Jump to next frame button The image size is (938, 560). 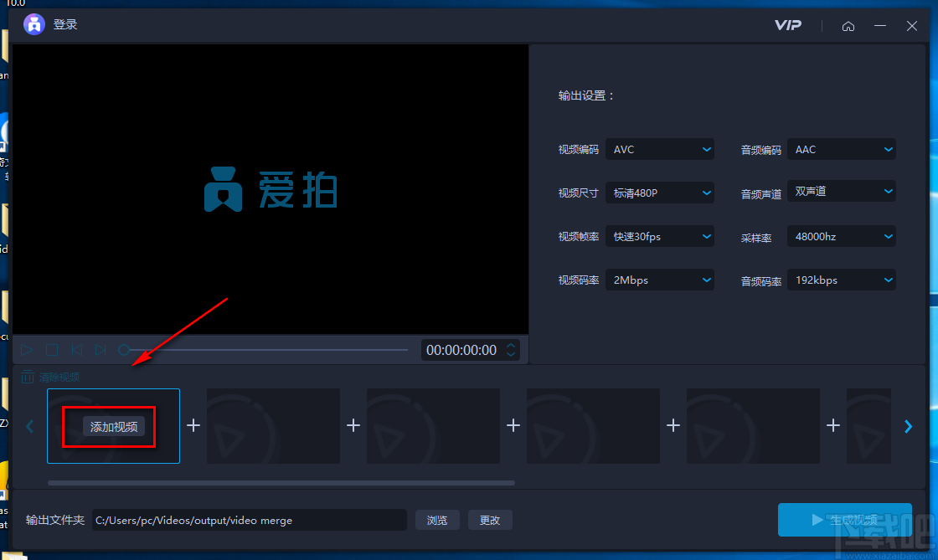coord(100,350)
